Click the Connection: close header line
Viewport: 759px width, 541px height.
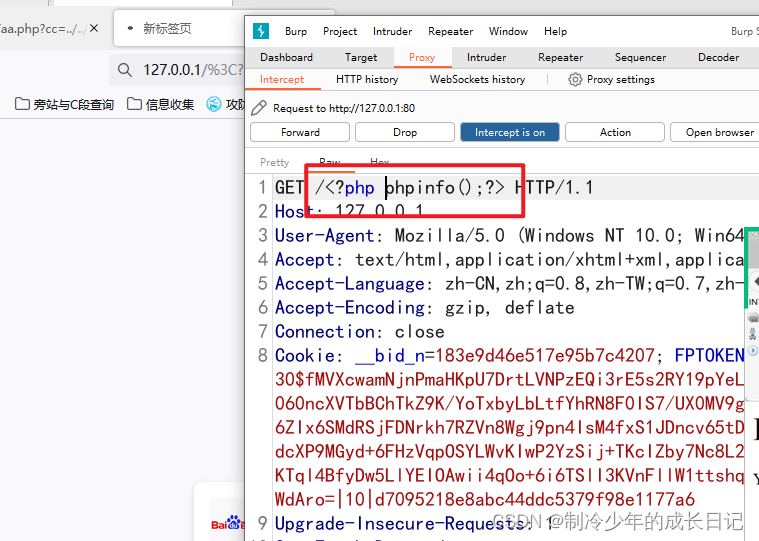click(360, 332)
